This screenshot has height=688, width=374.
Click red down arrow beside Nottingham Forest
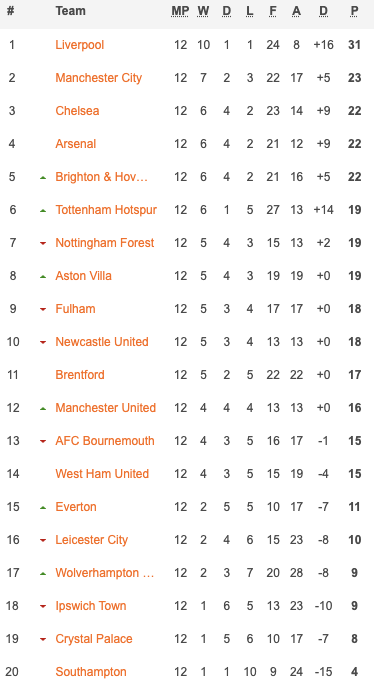click(x=43, y=244)
